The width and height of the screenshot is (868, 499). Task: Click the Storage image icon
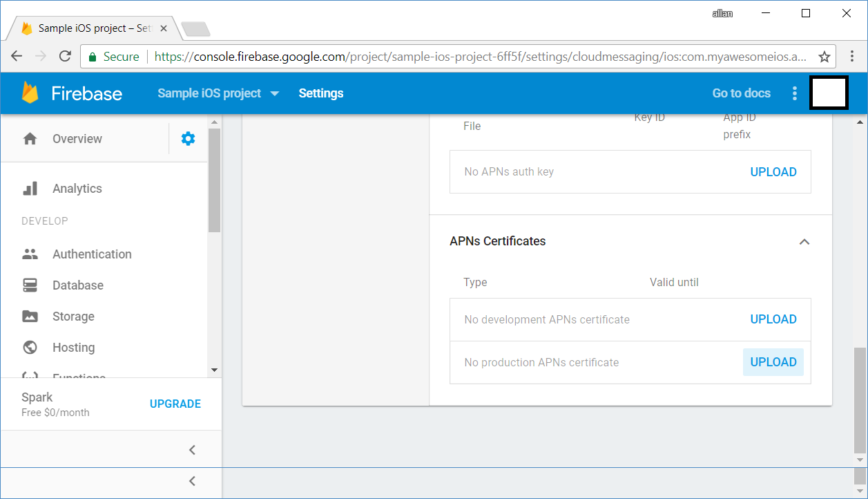coord(30,317)
